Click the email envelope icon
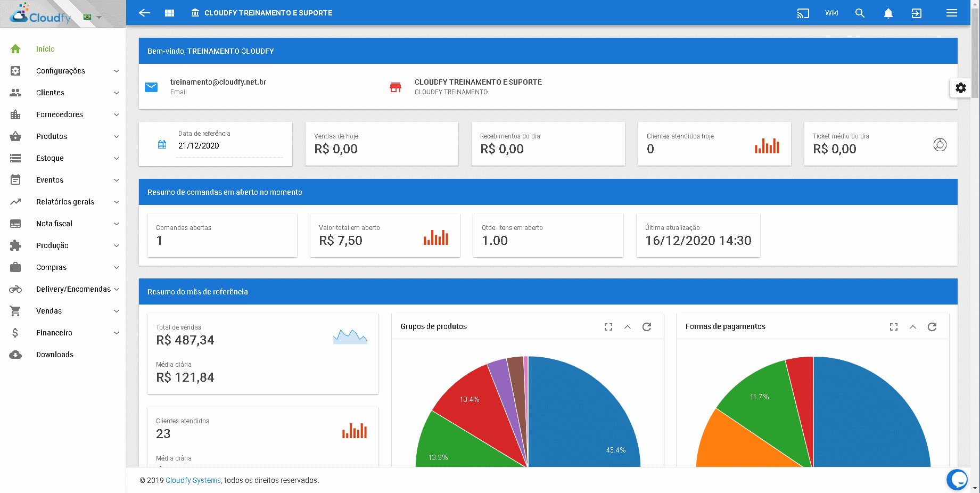Viewport: 980px width, 493px height. [151, 87]
